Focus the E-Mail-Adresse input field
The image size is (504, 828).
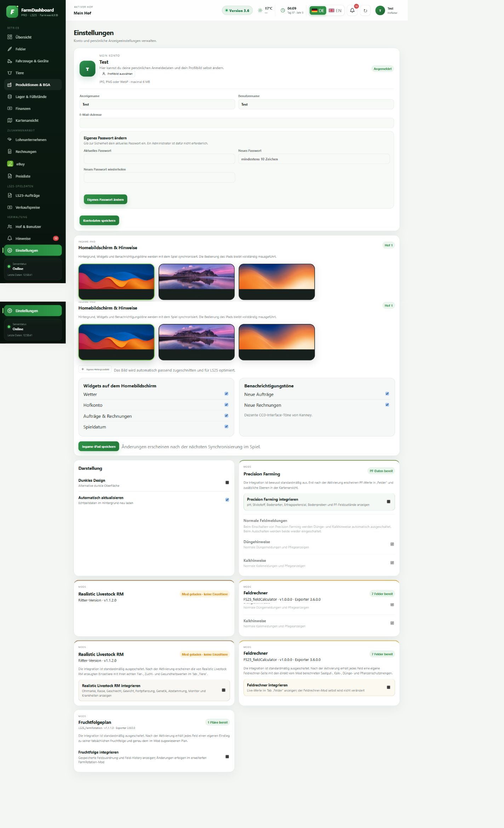click(x=237, y=123)
